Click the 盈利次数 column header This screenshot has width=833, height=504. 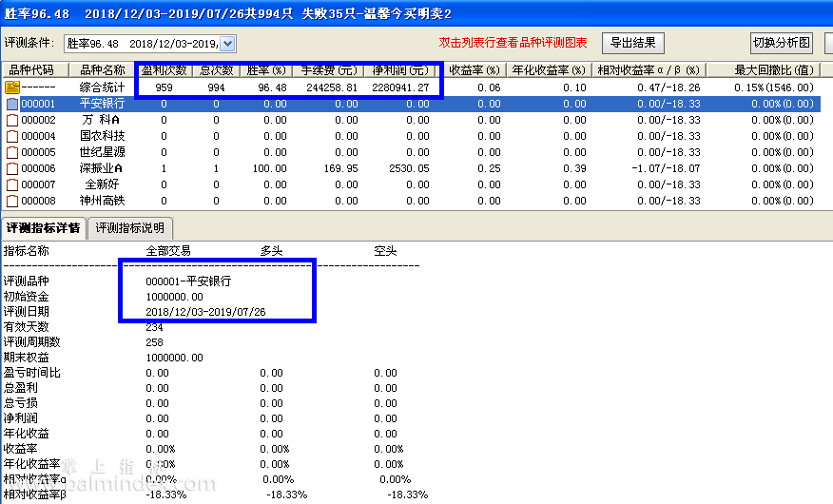pos(164,70)
